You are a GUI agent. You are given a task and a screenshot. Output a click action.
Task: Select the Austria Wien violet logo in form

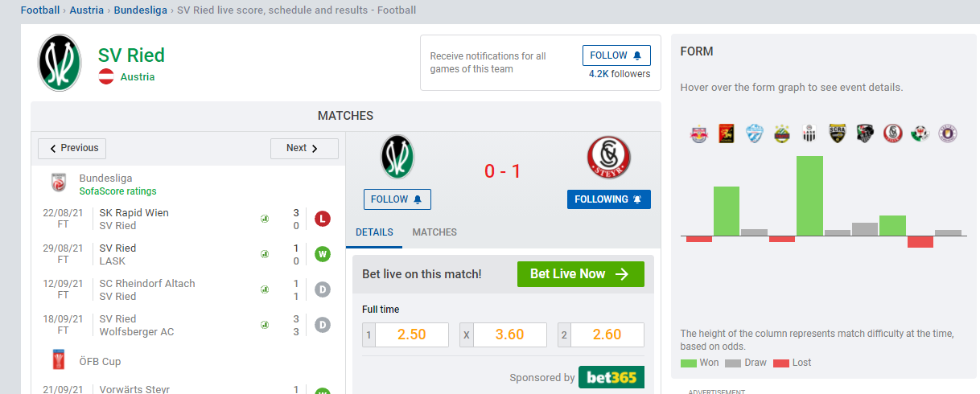coord(948,134)
